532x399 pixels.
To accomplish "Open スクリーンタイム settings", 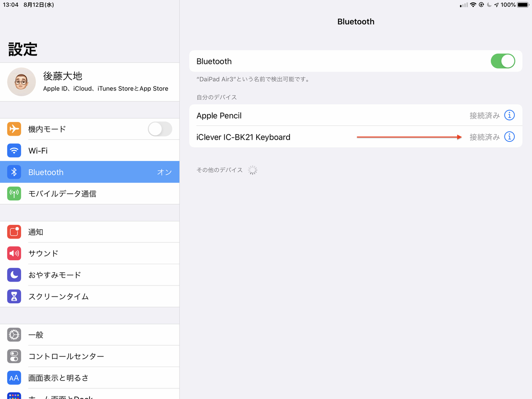I will 90,297.
